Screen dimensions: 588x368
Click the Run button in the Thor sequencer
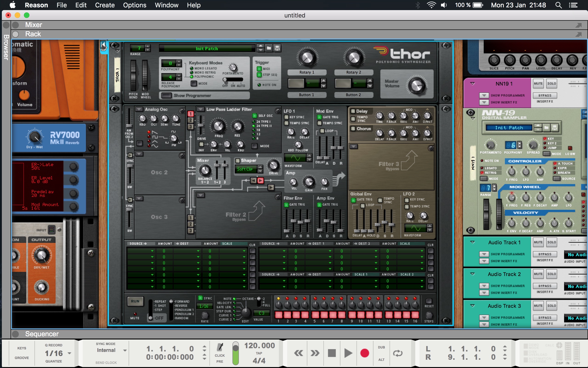(135, 301)
